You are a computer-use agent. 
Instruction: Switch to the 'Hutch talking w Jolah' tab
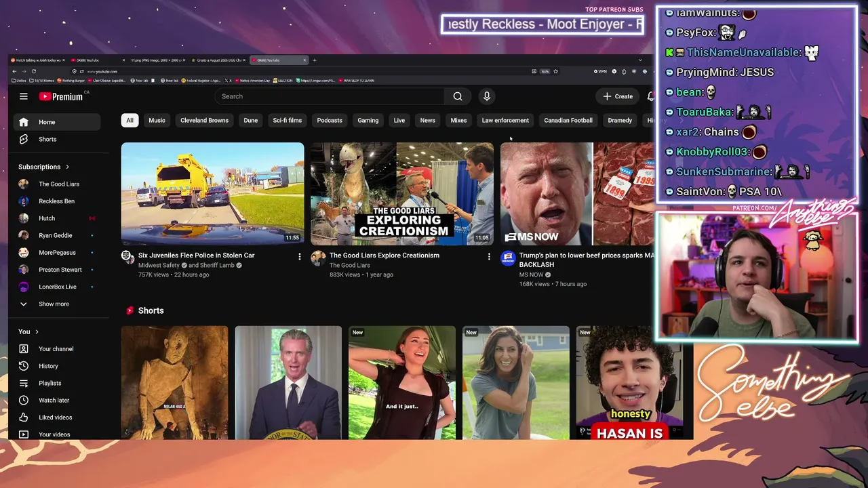click(x=39, y=60)
